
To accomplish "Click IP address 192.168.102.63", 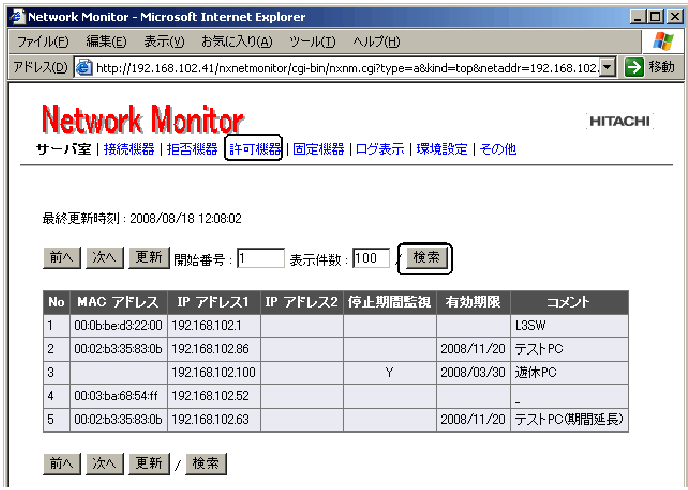I will click(210, 419).
